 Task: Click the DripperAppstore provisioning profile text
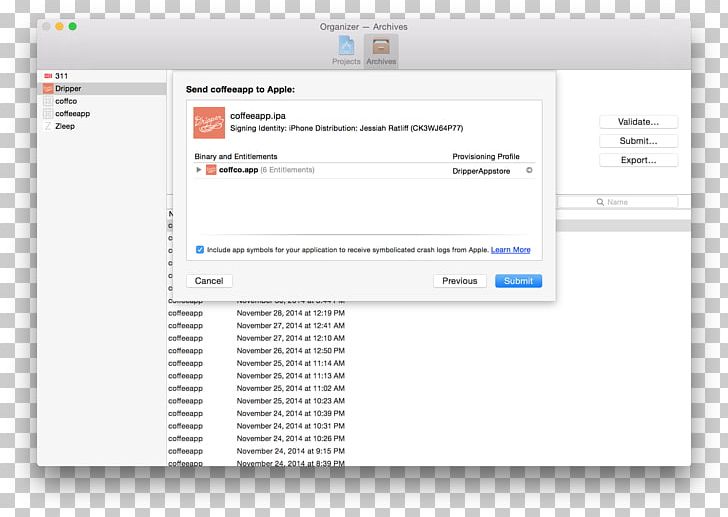481,171
